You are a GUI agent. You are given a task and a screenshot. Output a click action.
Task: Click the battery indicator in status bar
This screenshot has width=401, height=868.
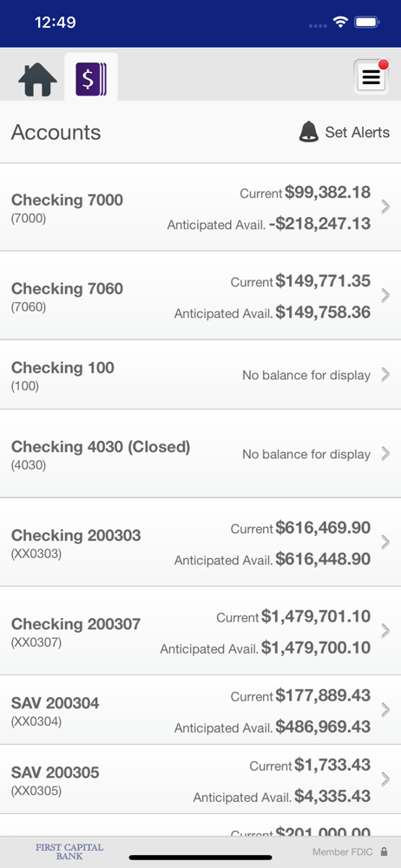(366, 23)
